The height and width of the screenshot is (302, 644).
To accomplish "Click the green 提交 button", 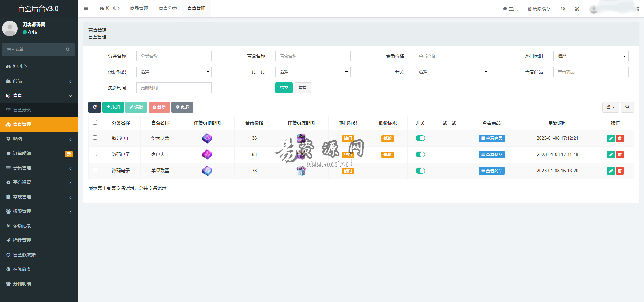I will 284,88.
